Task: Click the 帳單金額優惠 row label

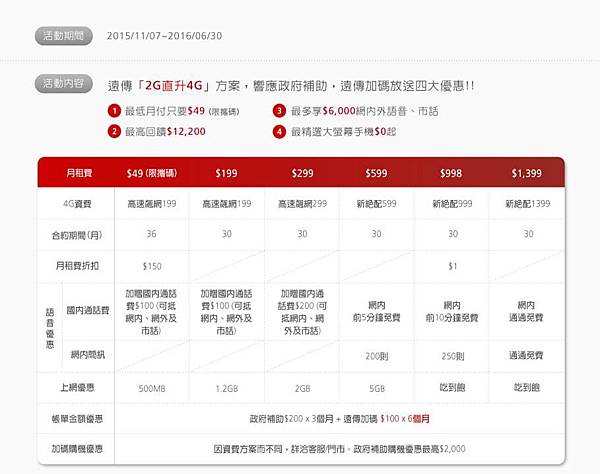Action: (x=77, y=419)
